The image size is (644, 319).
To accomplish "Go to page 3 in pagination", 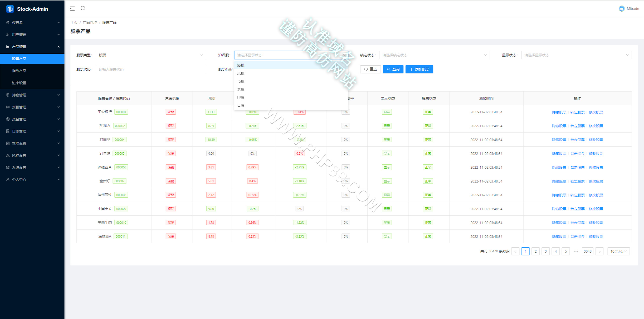I will 546,251.
